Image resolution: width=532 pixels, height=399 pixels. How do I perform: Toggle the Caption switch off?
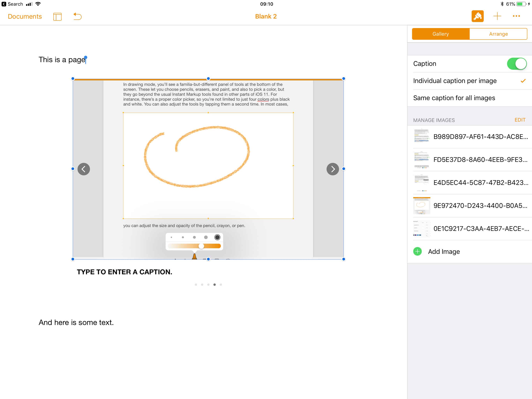517,64
